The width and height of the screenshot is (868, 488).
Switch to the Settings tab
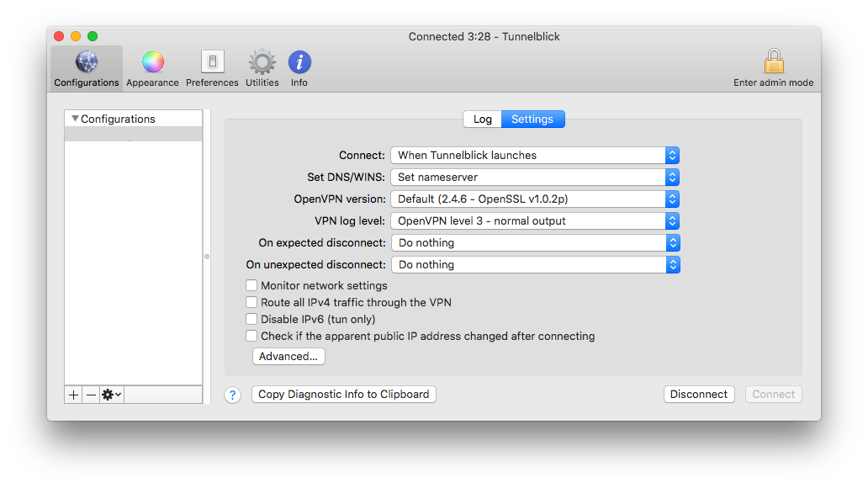[x=532, y=119]
